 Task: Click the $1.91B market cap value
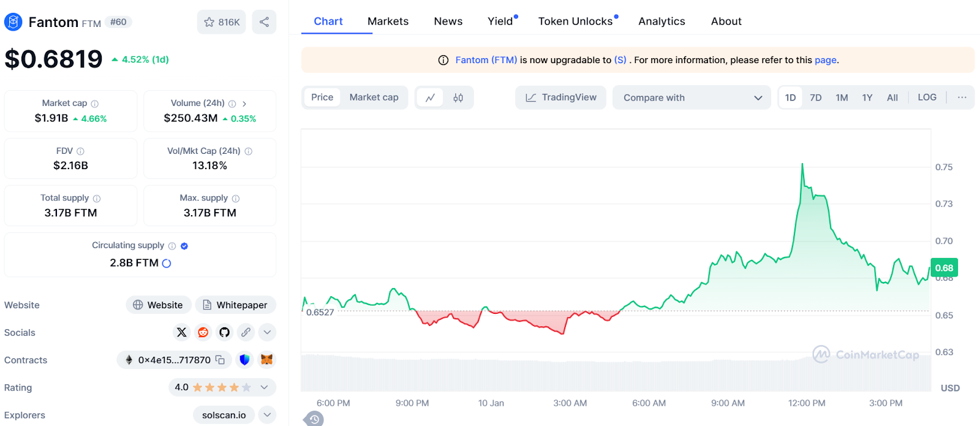[x=51, y=118]
